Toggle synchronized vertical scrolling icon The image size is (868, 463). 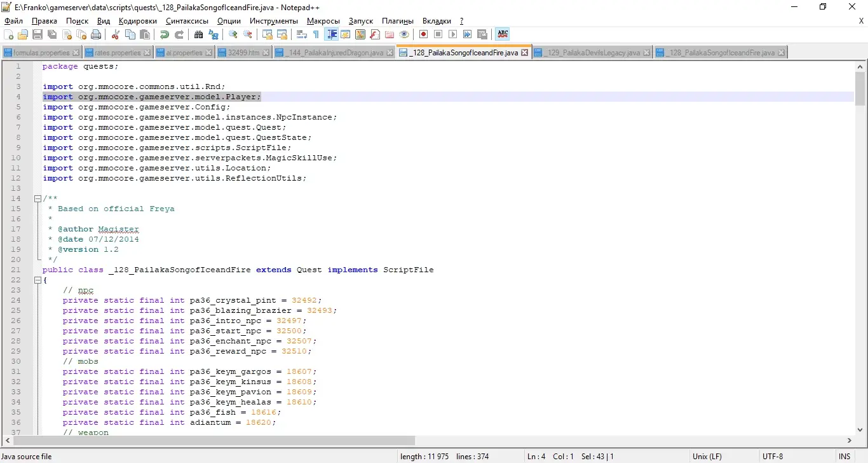268,34
